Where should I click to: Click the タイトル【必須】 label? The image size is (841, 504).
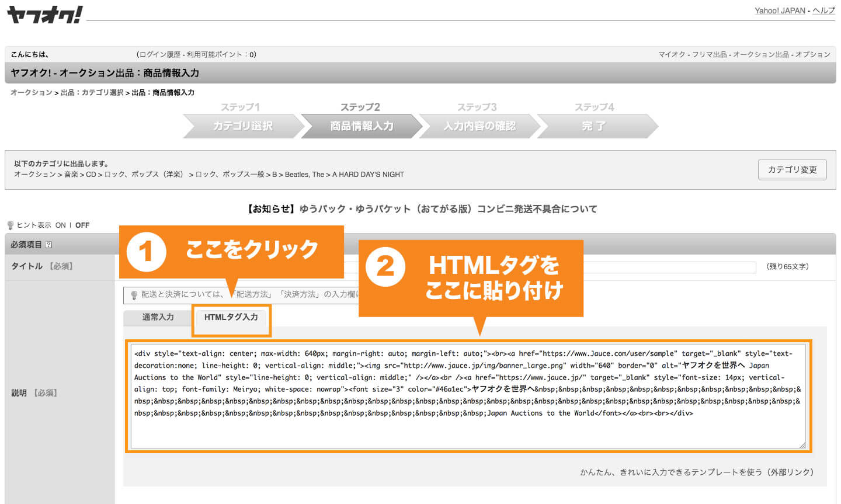41,266
